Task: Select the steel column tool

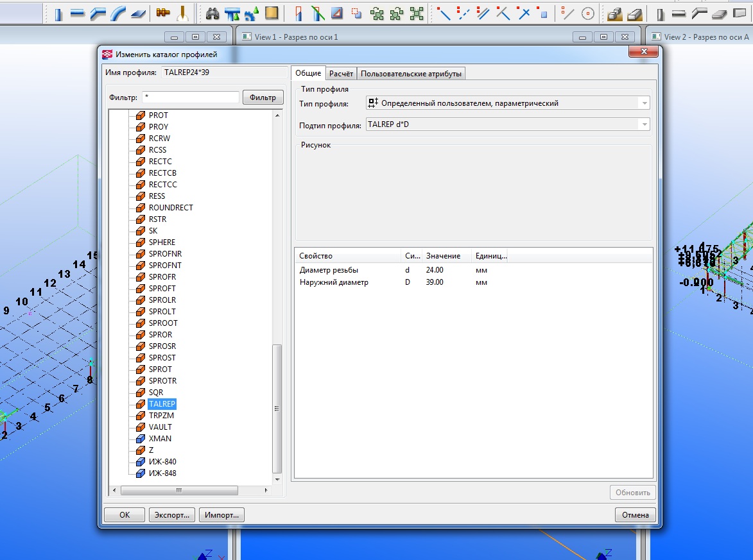Action: 58,13
